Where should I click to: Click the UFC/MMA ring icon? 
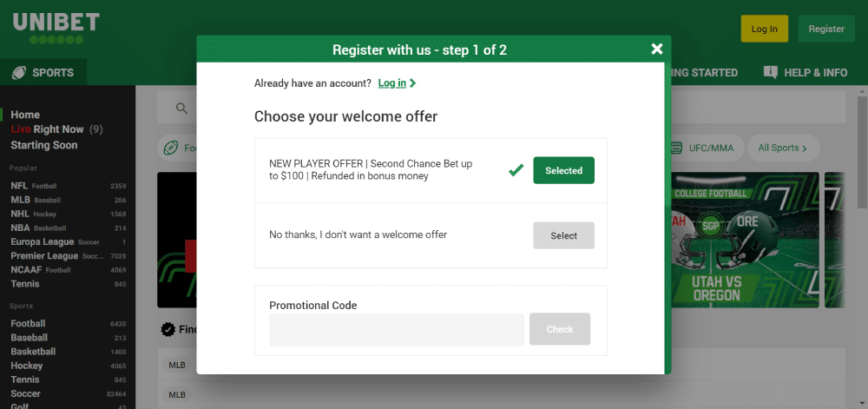[x=676, y=148]
